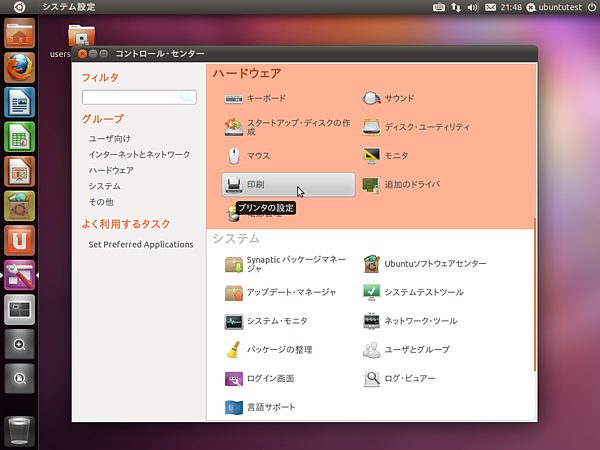The image size is (600, 450).
Task: Select the ハードウェア group link
Action: pos(111,170)
